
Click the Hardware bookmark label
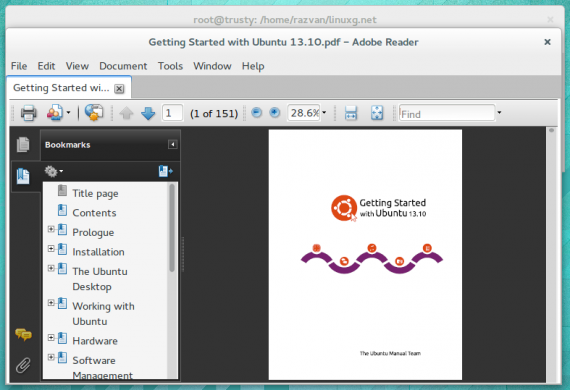[95, 341]
